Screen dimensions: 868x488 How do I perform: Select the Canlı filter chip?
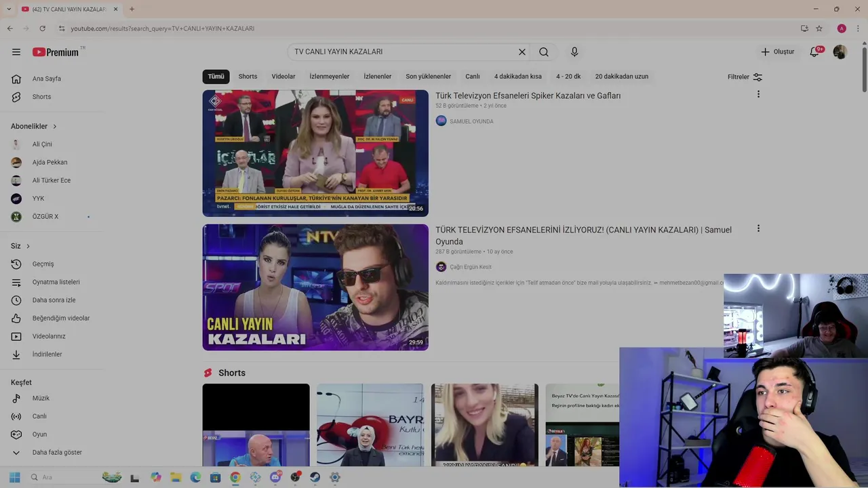[473, 77]
